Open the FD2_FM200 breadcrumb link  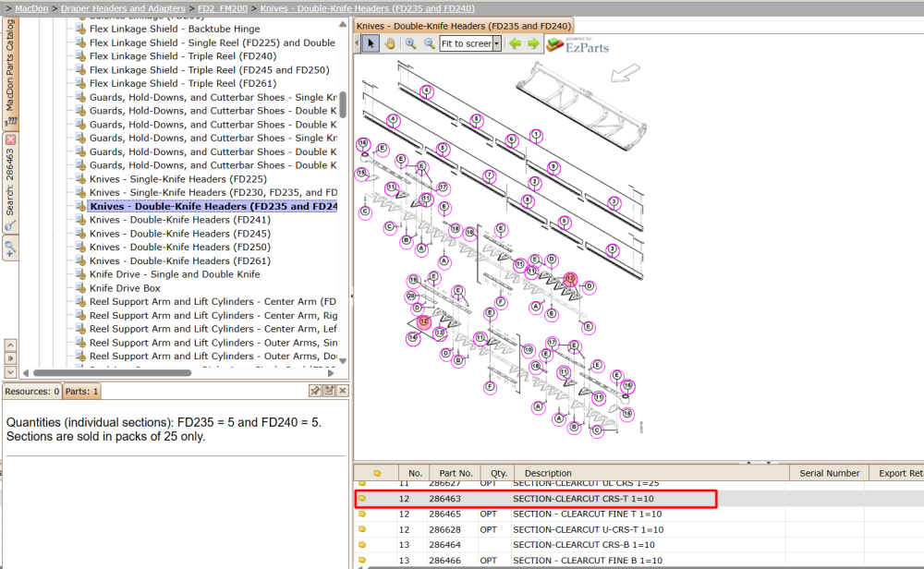pyautogui.click(x=222, y=8)
